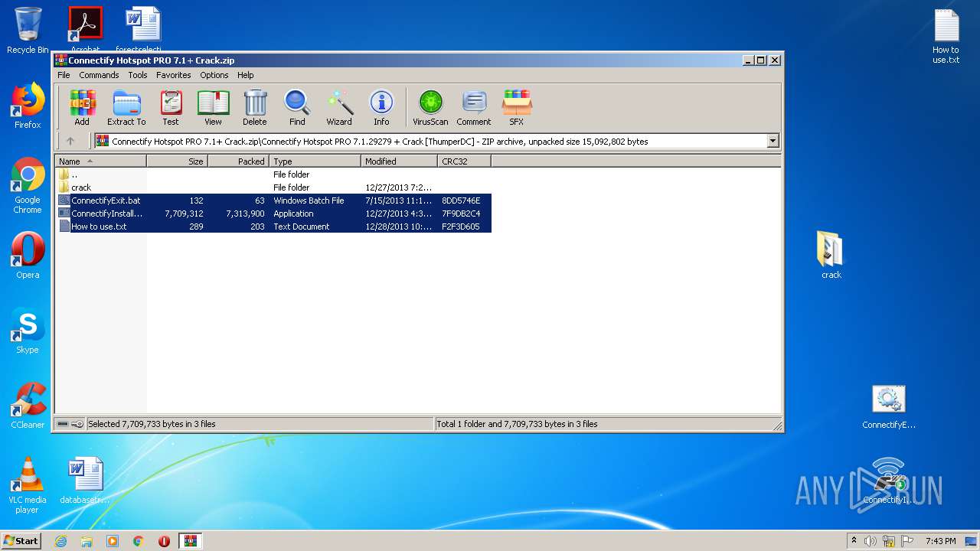Image resolution: width=980 pixels, height=551 pixels.
Task: Click the Internet Explorer taskbar icon
Action: point(60,541)
